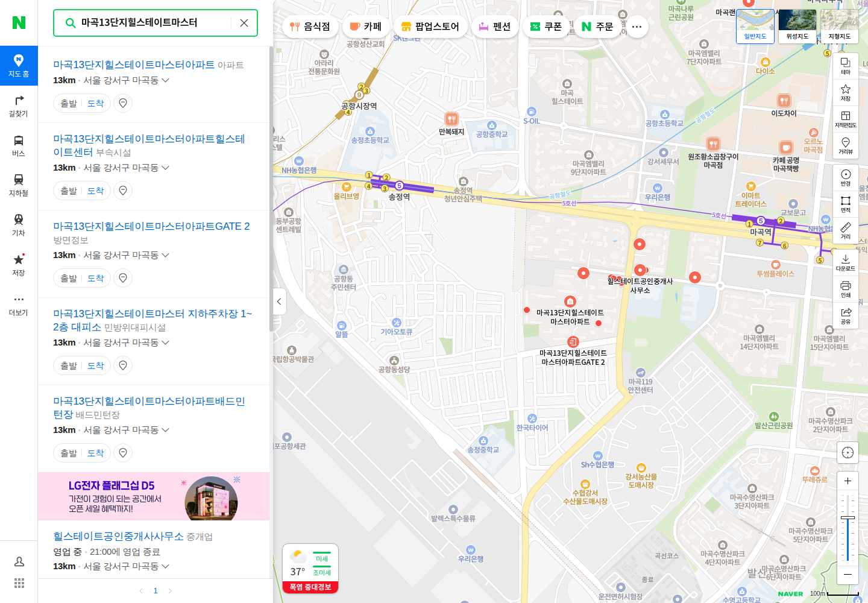Open Naver home logo
Image resolution: width=868 pixels, height=603 pixels.
click(19, 22)
